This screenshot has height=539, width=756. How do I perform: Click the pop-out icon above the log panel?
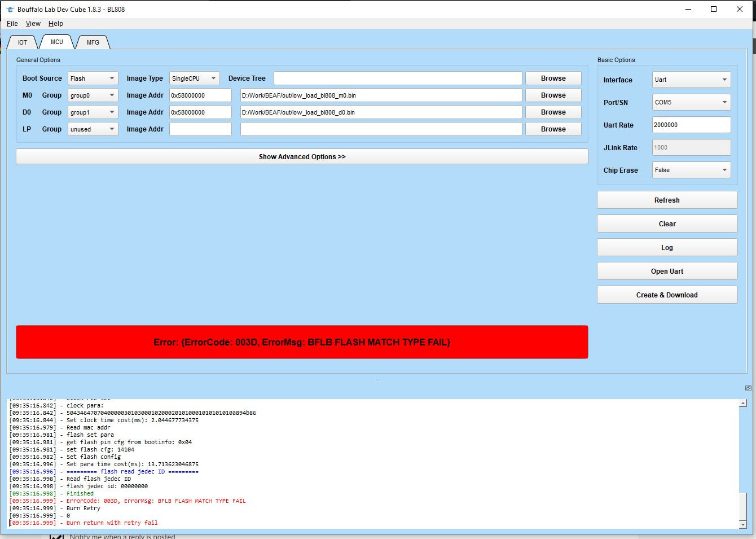pos(748,388)
